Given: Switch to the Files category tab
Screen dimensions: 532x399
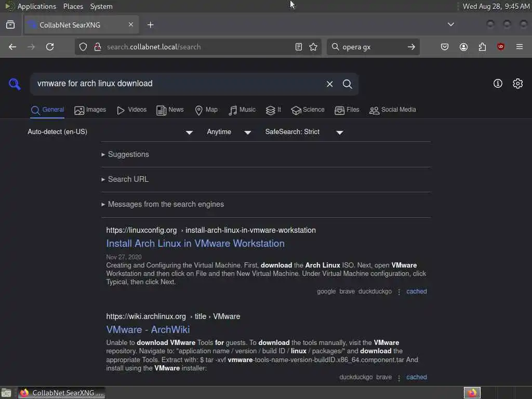Looking at the screenshot, I should [347, 110].
